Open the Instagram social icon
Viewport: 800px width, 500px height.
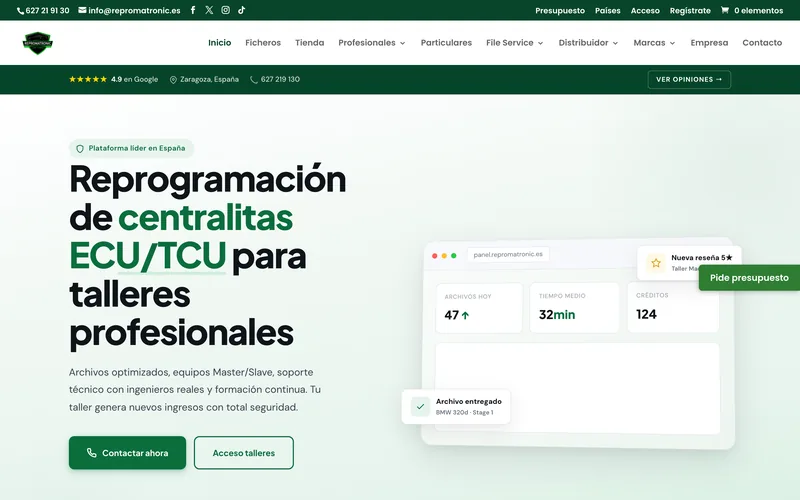226,10
